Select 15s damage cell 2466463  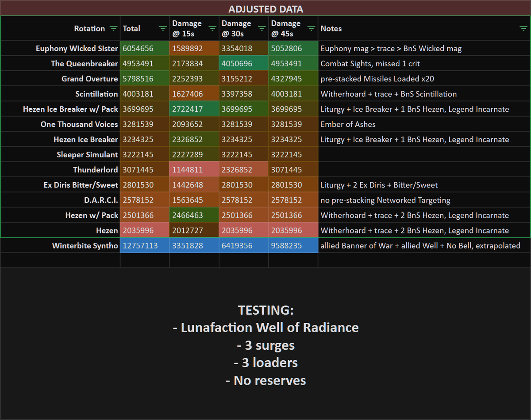pos(194,215)
